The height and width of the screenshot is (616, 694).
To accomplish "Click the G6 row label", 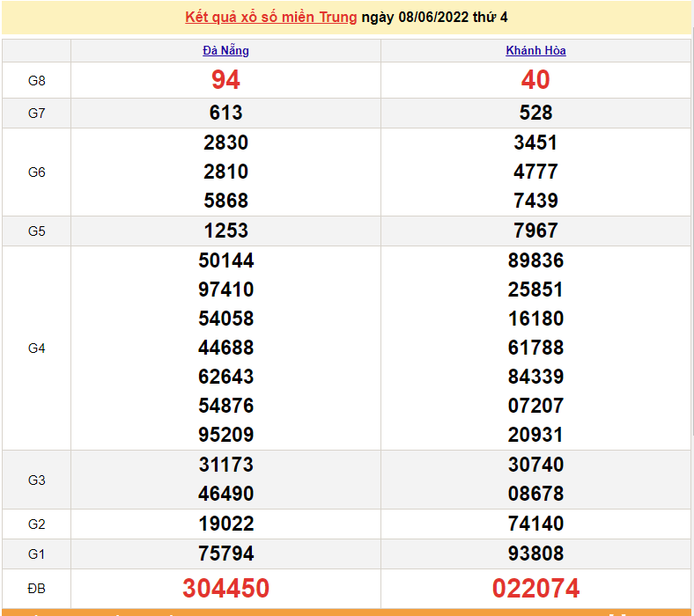I will click(x=36, y=172).
